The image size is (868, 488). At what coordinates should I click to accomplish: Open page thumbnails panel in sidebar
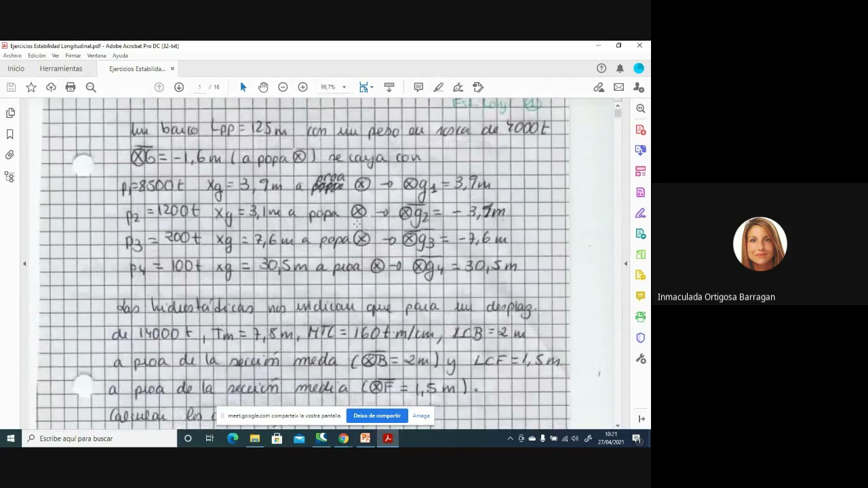pos(10,113)
